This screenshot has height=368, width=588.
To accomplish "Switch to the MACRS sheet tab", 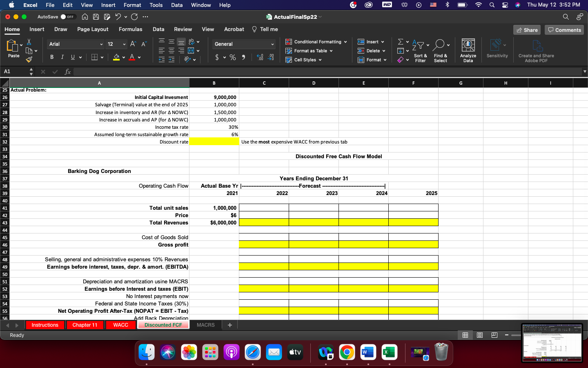I will [205, 325].
